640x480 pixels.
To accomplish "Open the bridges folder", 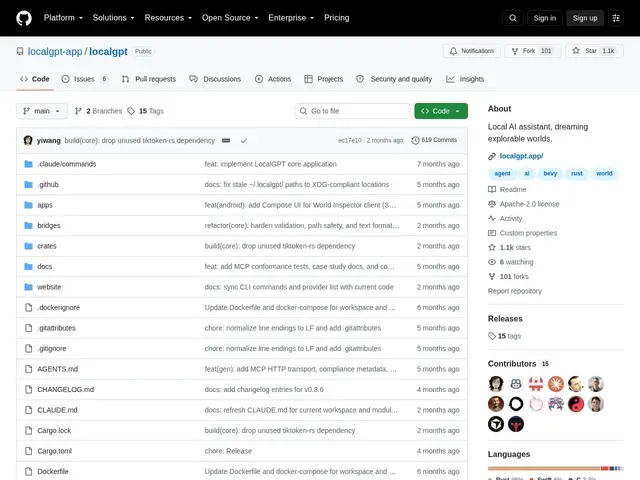I will [49, 225].
